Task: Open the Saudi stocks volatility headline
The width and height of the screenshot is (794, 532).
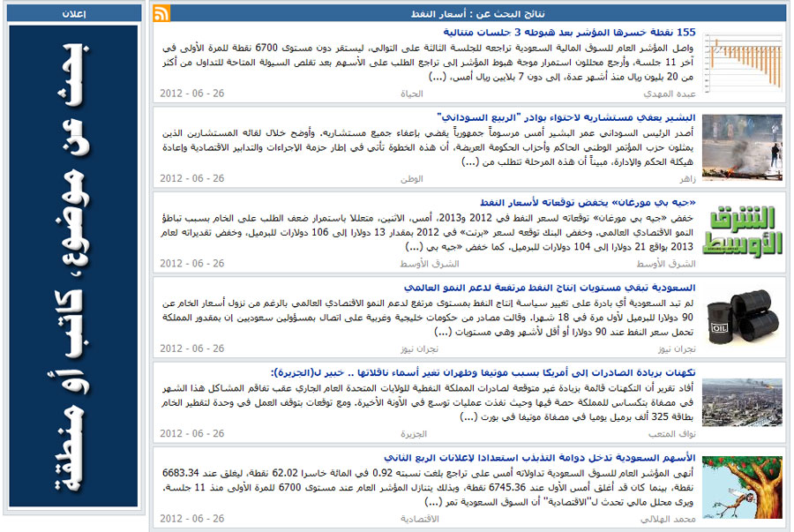Action: coord(539,458)
